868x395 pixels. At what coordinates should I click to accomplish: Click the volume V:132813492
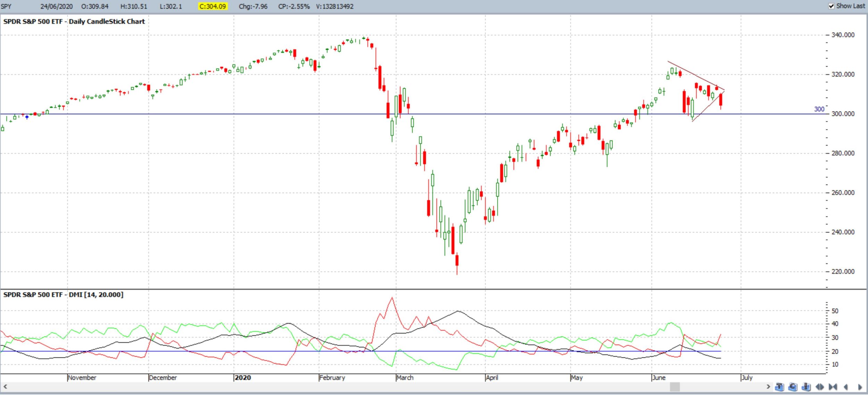335,6
